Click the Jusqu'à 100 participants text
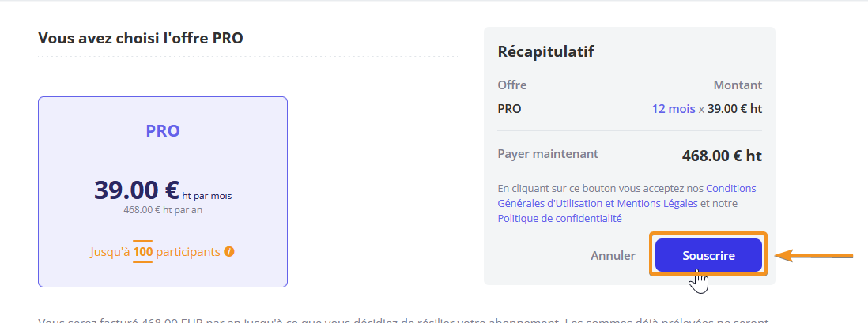 [155, 252]
